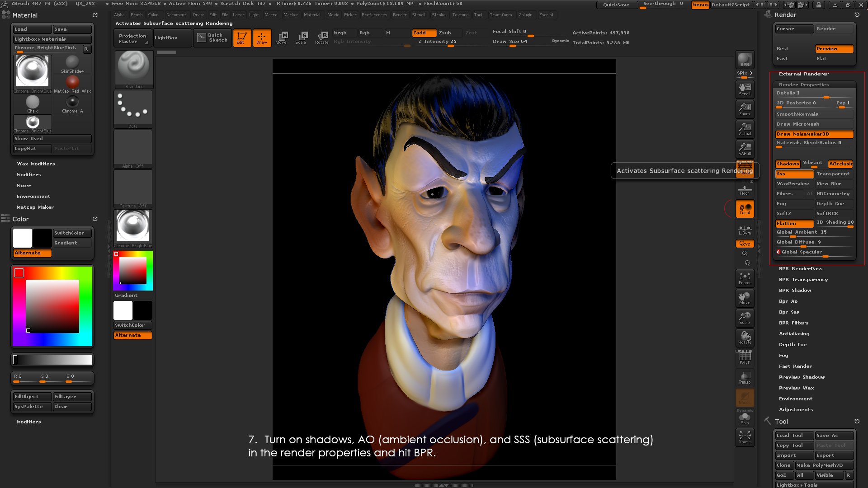Toggle Shadows in Render Properties
Viewport: 868px width, 488px height.
pos(788,164)
